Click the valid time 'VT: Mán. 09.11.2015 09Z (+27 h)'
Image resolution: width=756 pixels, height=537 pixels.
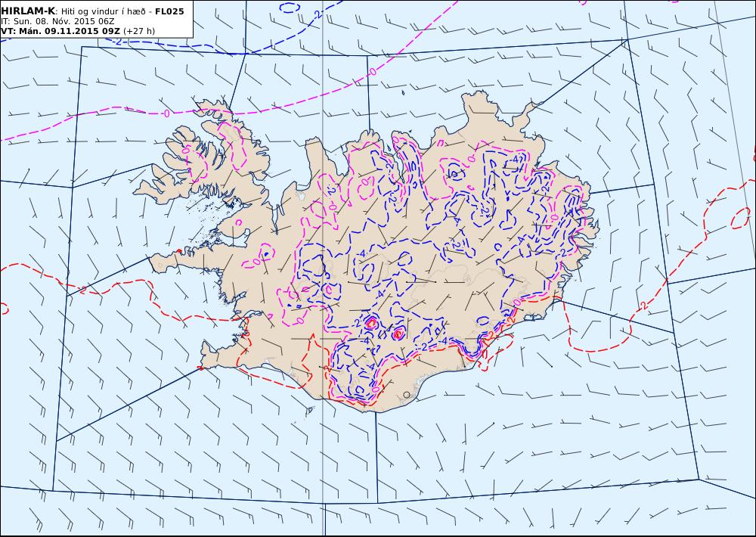(78, 31)
